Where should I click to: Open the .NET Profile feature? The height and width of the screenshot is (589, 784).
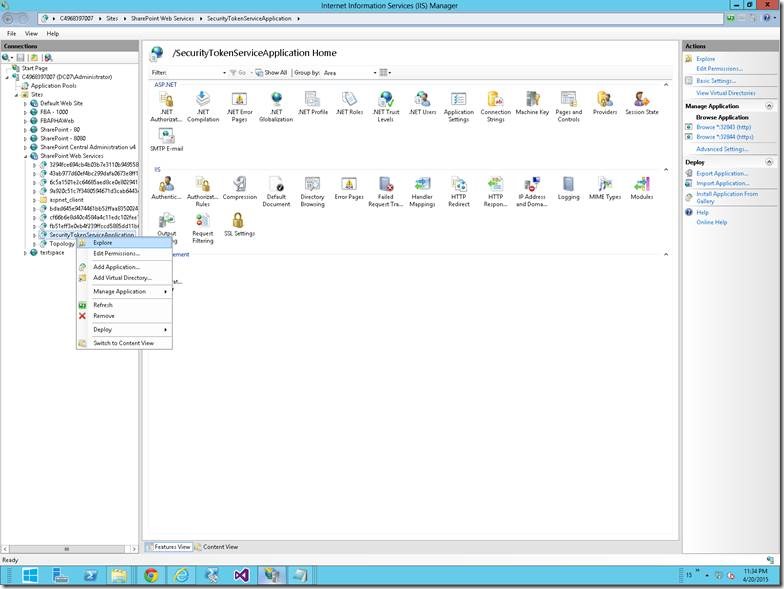click(312, 104)
